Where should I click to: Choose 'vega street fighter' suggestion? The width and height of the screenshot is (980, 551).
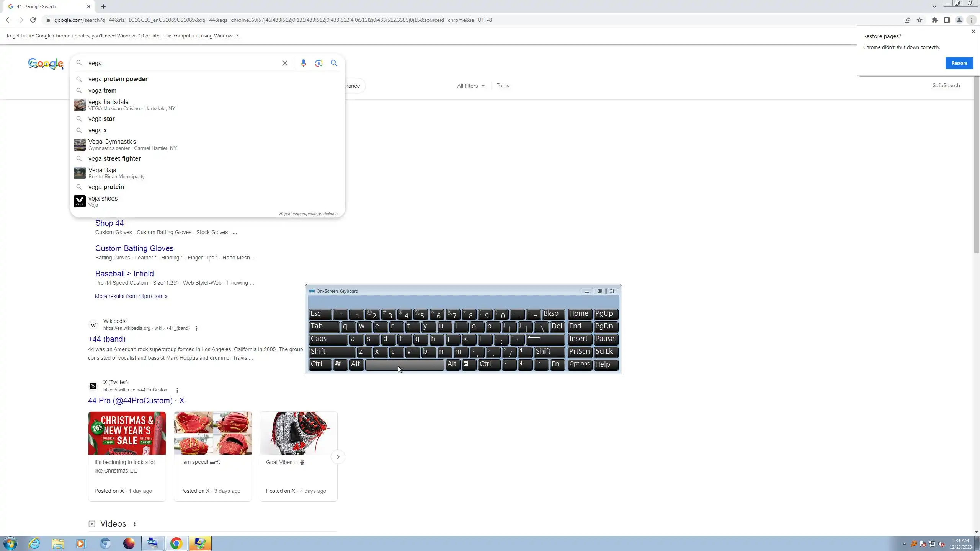click(x=114, y=158)
